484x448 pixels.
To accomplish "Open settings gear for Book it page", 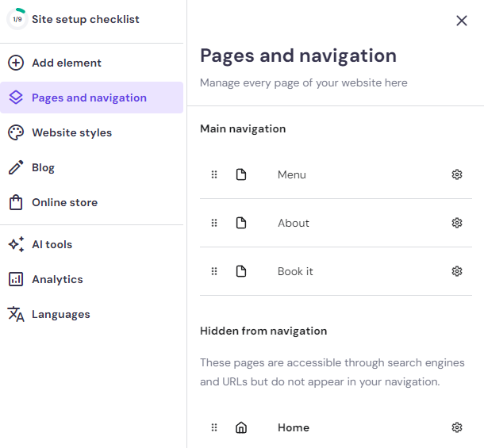I will point(457,271).
